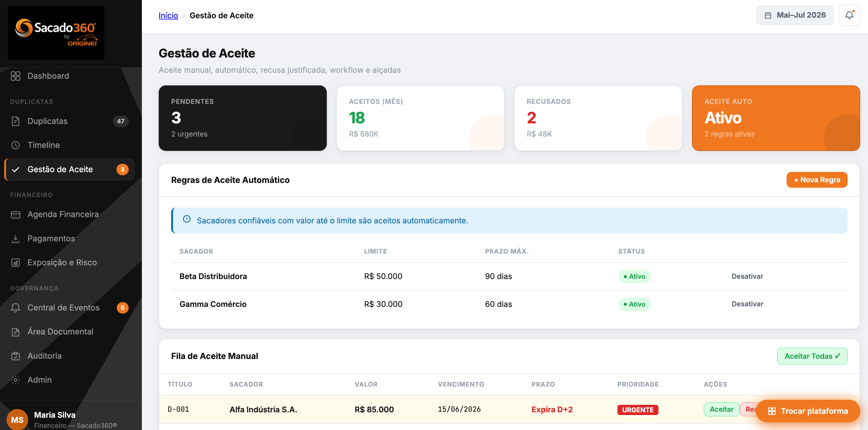The image size is (868, 430).
Task: Click Ativo status badge for Beta Distribuidora
Action: 635,276
